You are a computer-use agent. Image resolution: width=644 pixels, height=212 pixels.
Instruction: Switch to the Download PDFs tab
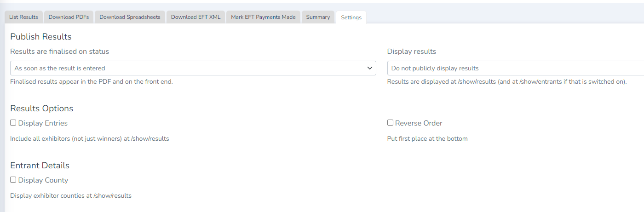click(69, 17)
